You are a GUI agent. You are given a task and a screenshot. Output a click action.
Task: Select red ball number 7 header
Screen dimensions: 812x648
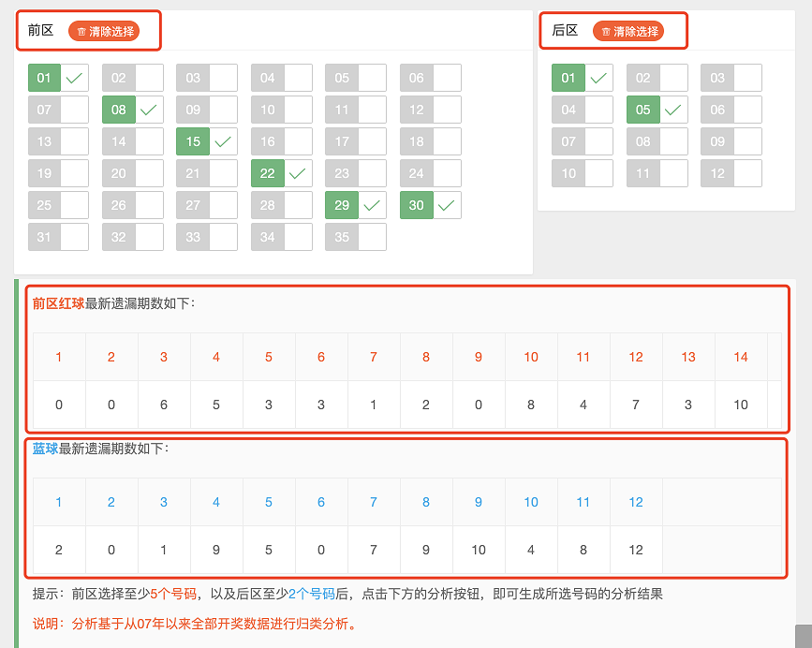(x=374, y=357)
